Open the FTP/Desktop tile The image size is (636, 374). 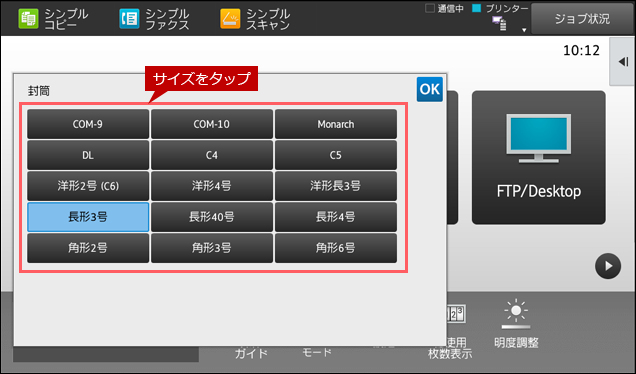coord(539,157)
